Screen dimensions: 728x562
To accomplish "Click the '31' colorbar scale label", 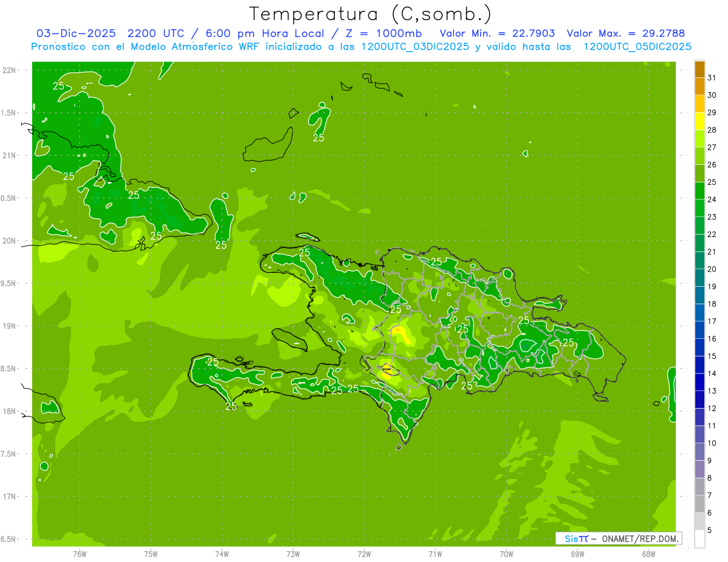I will point(712,77).
